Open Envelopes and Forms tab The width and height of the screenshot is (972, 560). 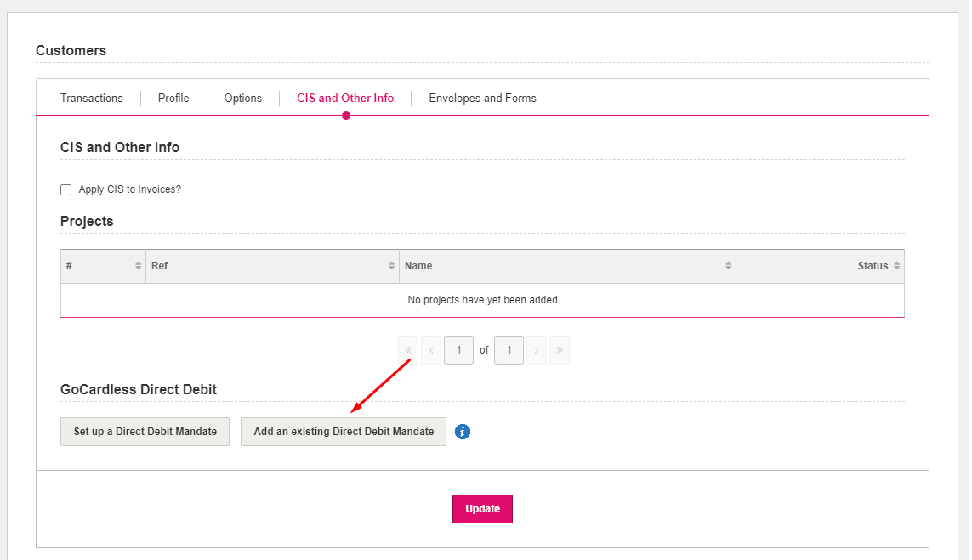pos(482,99)
